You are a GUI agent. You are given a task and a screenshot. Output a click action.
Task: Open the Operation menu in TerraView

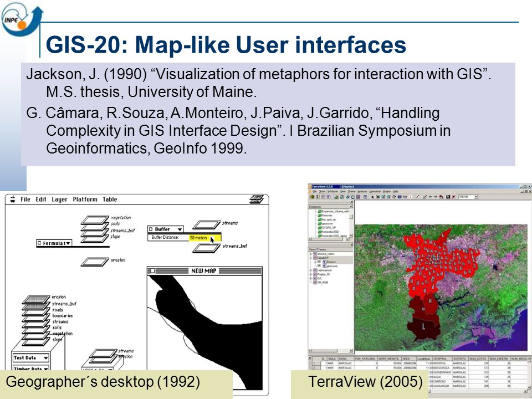pos(375,191)
